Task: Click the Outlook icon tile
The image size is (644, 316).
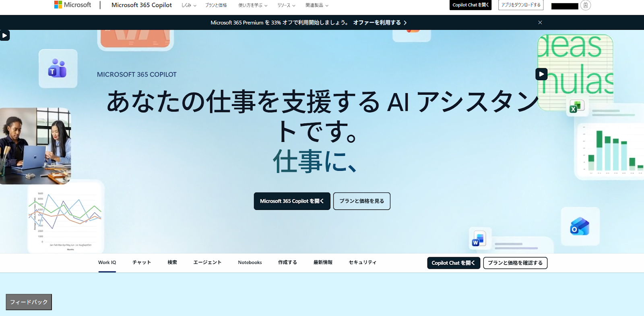Action: pyautogui.click(x=580, y=227)
